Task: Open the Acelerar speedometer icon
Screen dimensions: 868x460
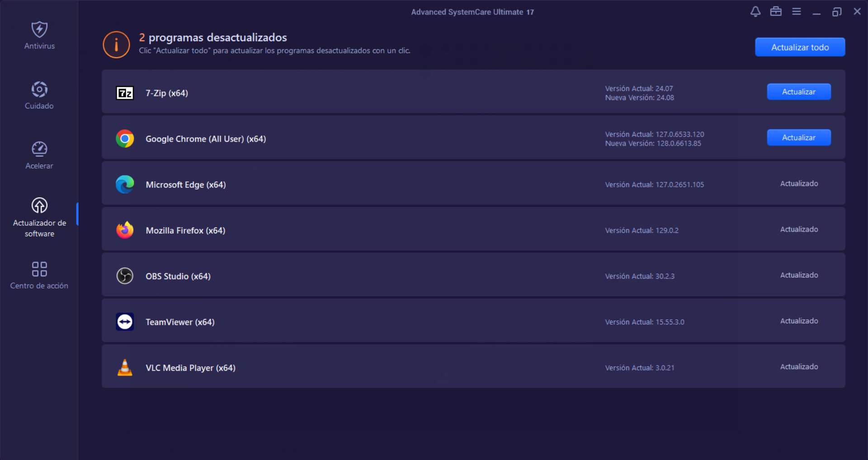Action: tap(39, 149)
